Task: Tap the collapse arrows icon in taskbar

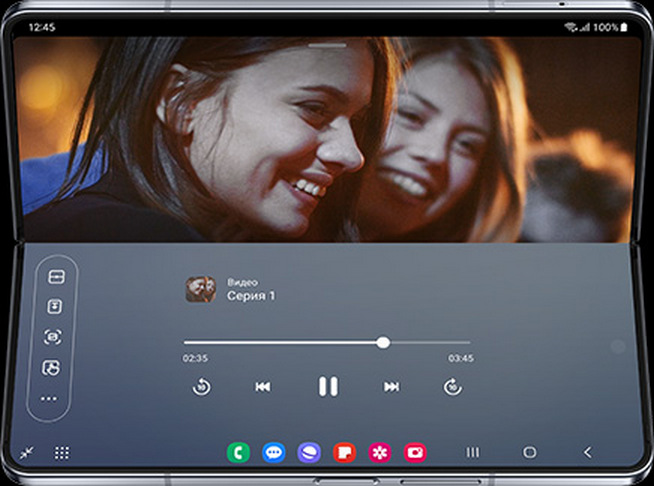Action: (x=27, y=452)
